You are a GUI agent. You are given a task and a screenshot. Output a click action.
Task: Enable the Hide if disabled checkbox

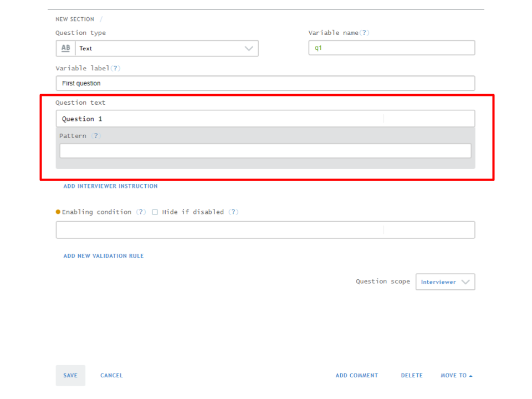tap(155, 212)
